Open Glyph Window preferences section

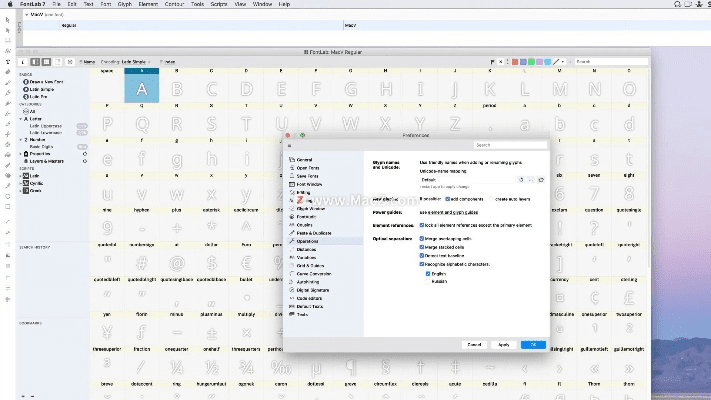point(306,208)
